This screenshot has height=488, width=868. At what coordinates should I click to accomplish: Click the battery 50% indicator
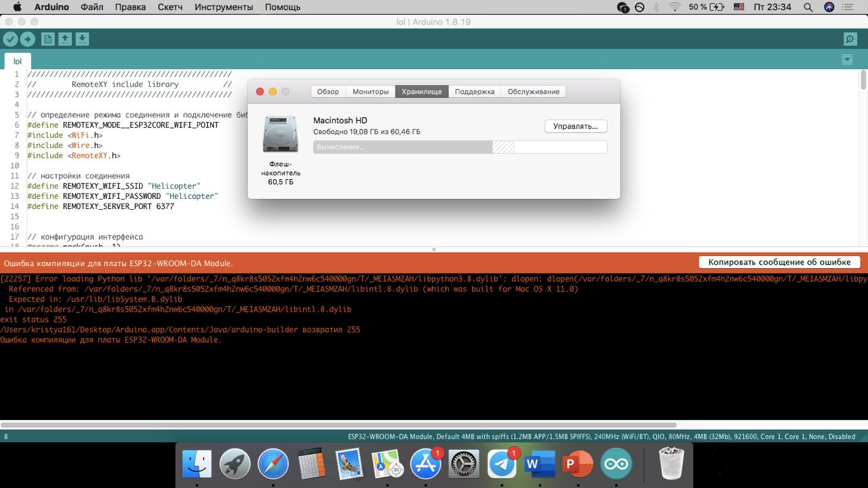(x=707, y=7)
